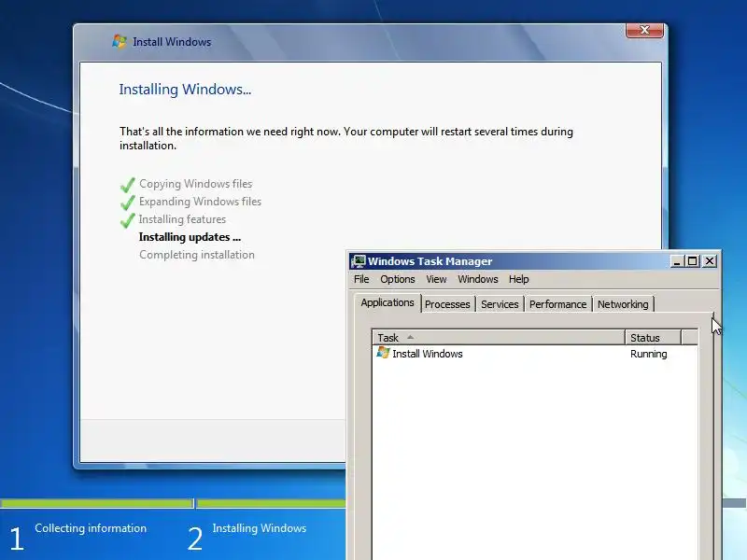The height and width of the screenshot is (560, 747).
Task: Click the Installing Windows stage label at bottom
Action: 260,528
